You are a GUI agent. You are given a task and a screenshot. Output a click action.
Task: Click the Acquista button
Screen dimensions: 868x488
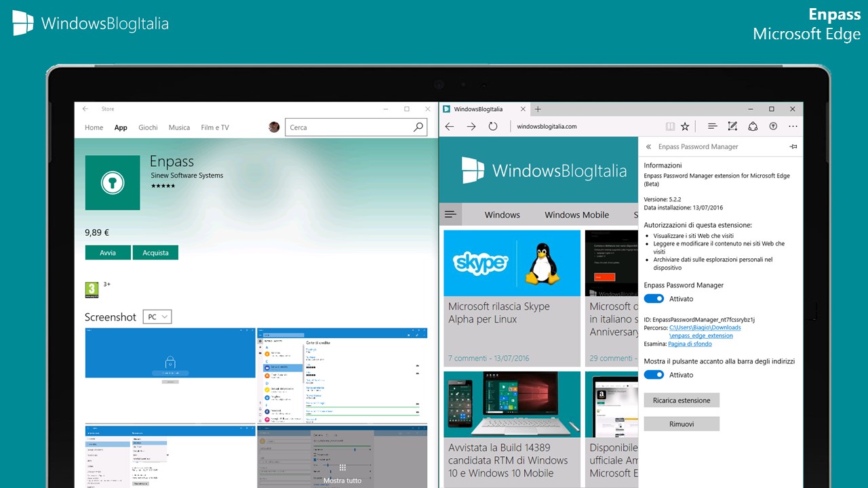coord(155,252)
